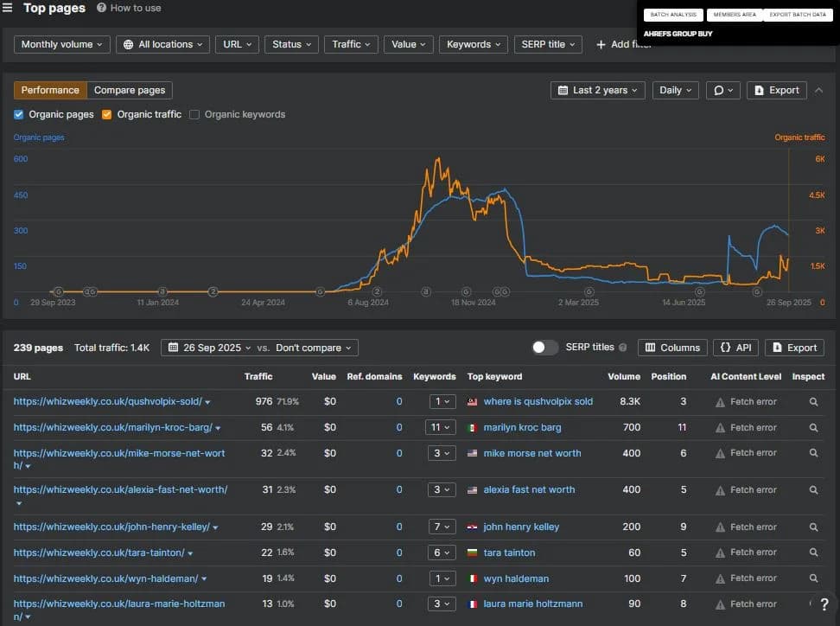Open the qushvolpix-sold URL link
The width and height of the screenshot is (840, 626).
108,401
